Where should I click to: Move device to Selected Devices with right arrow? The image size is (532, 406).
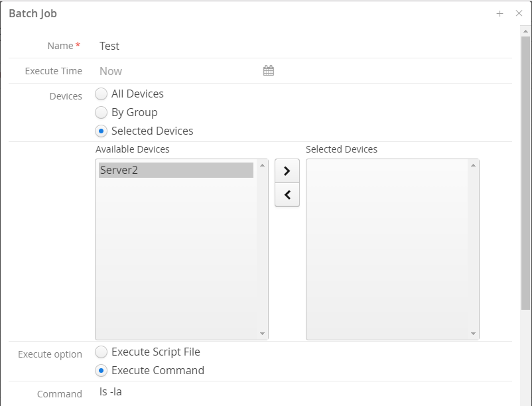[x=287, y=171]
